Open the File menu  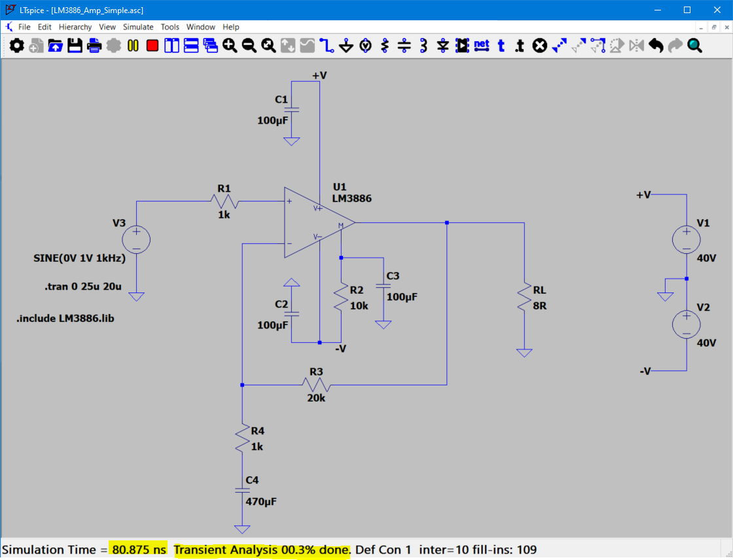[24, 27]
